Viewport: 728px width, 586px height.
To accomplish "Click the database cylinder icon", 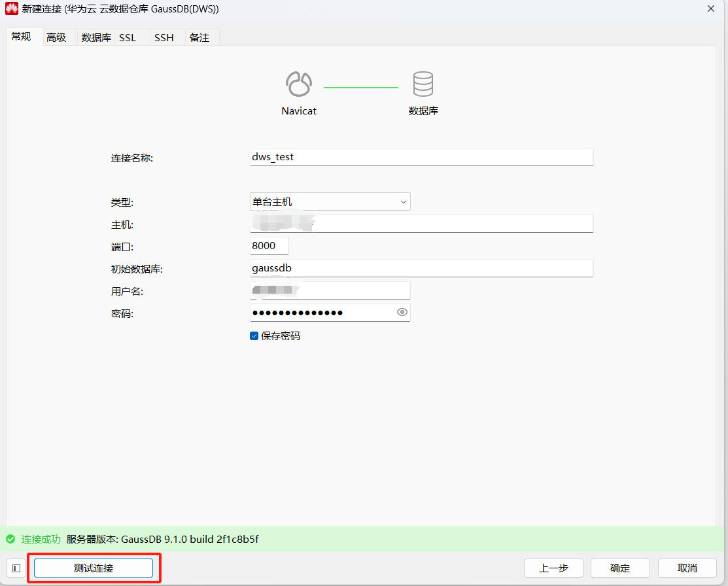I will pyautogui.click(x=423, y=84).
